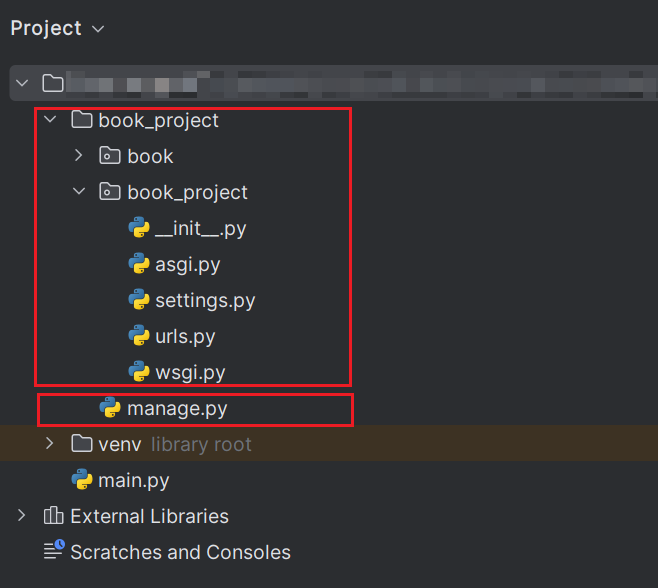Select the settings.py file name
Image resolution: width=658 pixels, height=588 pixels.
click(x=205, y=301)
